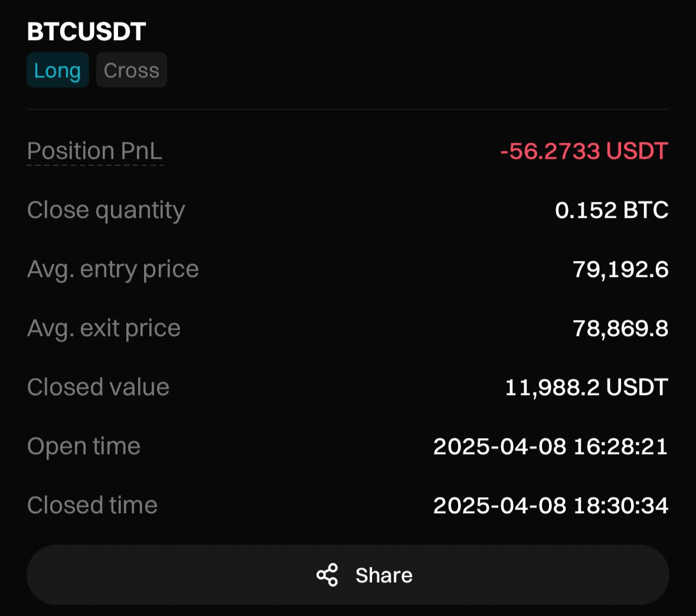This screenshot has height=616, width=696.
Task: Click the Closed time label
Action: [92, 506]
